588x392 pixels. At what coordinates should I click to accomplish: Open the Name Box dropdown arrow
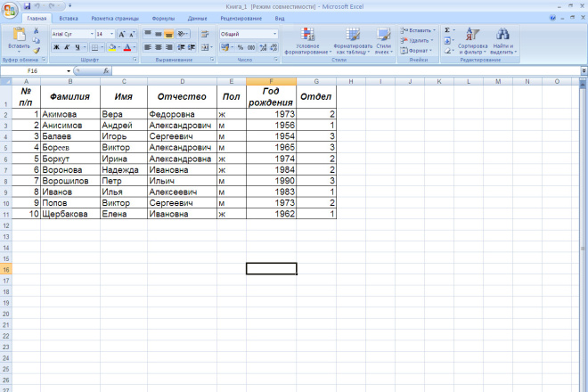(x=69, y=70)
